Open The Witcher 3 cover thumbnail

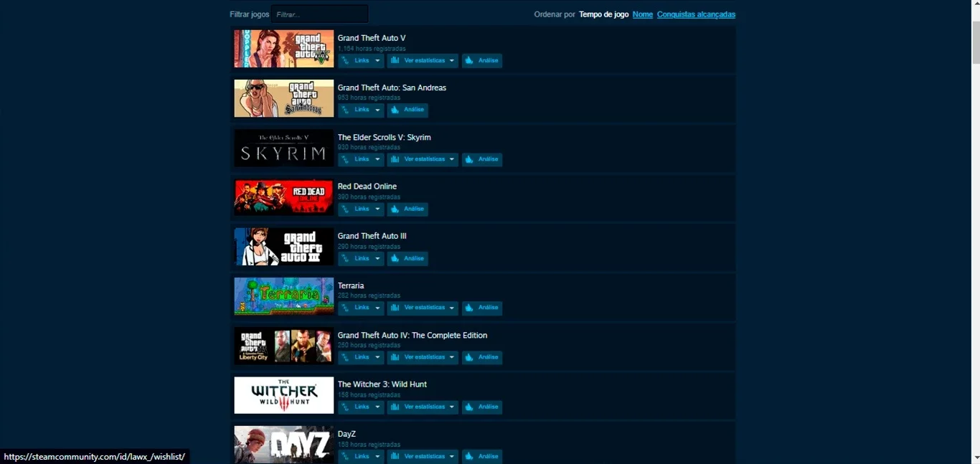284,395
